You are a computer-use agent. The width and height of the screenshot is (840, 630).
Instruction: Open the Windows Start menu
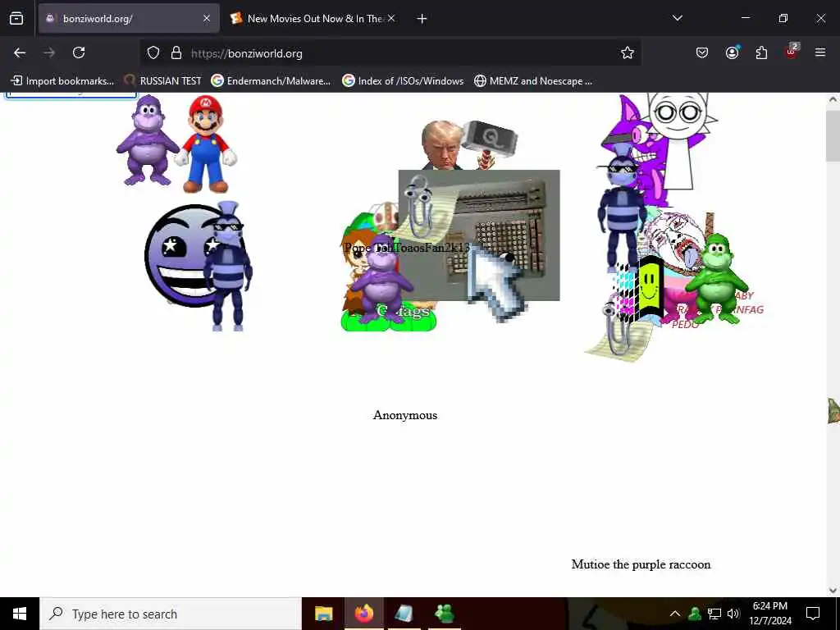pos(20,614)
